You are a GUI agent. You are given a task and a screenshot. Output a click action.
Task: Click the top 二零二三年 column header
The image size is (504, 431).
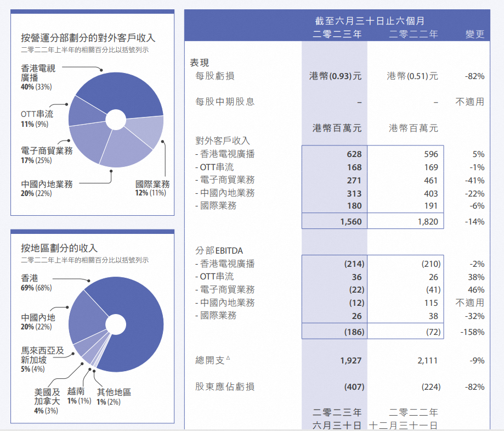(x=337, y=34)
